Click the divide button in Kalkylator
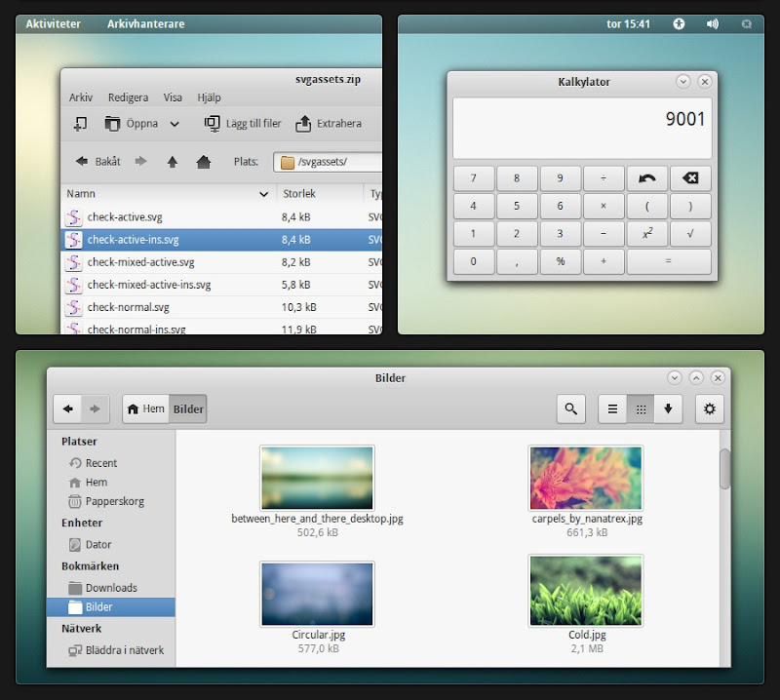Screen dimensions: 780x700 pyautogui.click(x=604, y=178)
